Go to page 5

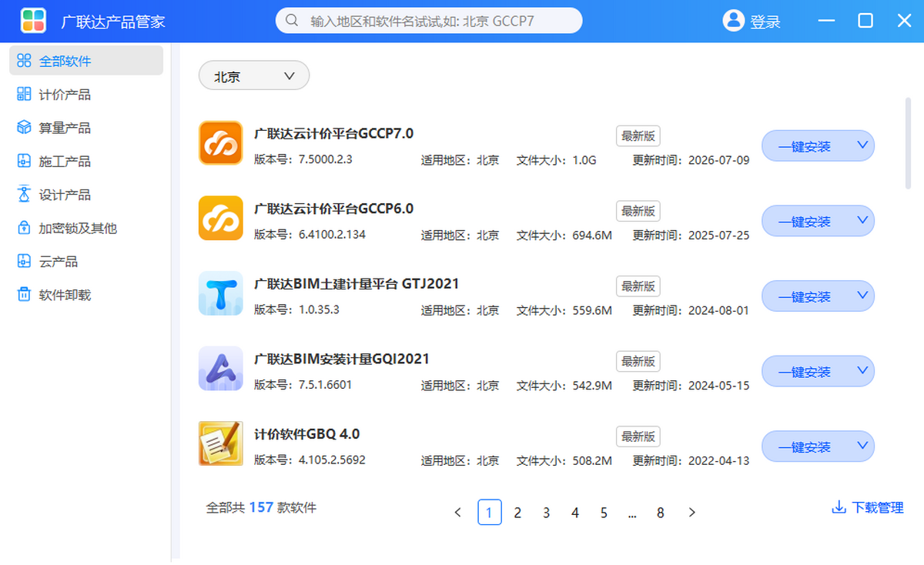(x=604, y=513)
